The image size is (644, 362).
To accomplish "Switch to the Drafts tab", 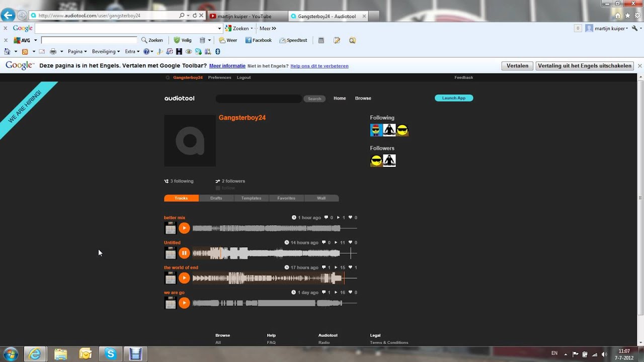I will (x=216, y=198).
